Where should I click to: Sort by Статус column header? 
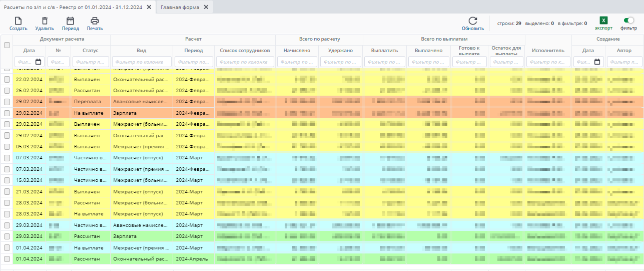point(90,51)
